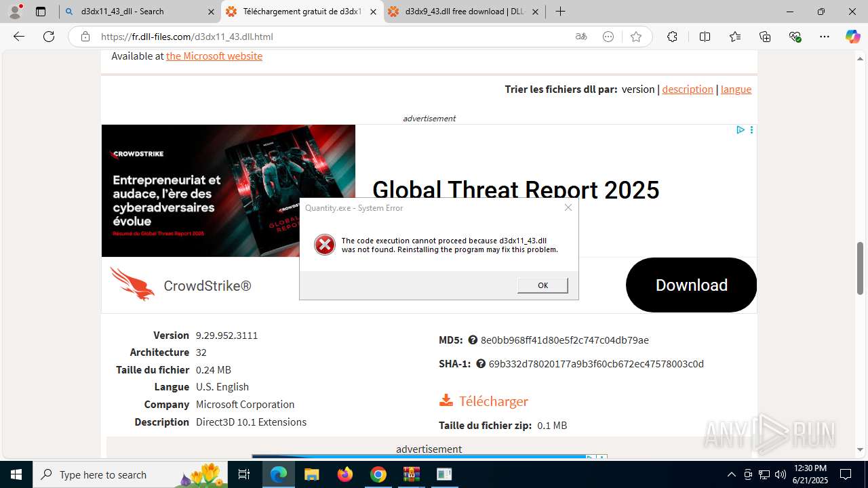Click the CrowdStrike falcon logo
The width and height of the screenshot is (868, 488).
pos(132,283)
